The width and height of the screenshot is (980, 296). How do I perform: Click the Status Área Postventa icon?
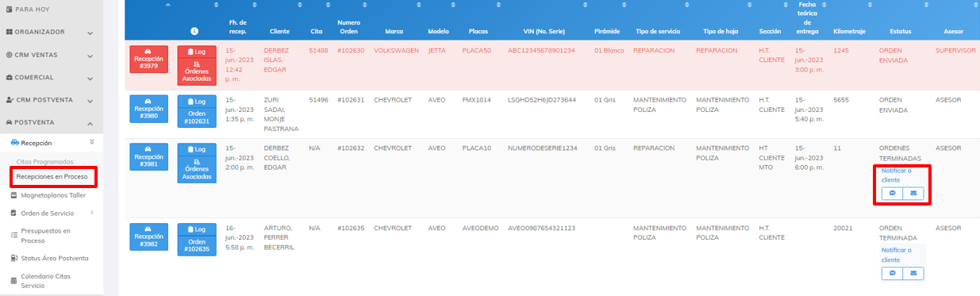pyautogui.click(x=13, y=258)
